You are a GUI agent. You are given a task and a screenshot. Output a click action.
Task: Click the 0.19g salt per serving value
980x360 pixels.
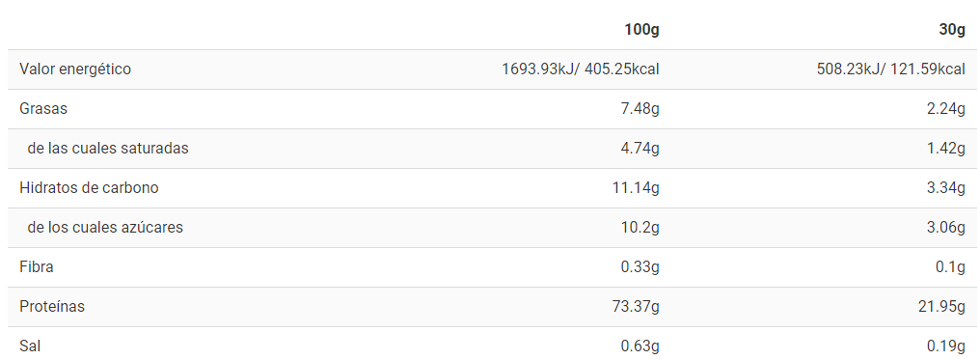coord(947,346)
